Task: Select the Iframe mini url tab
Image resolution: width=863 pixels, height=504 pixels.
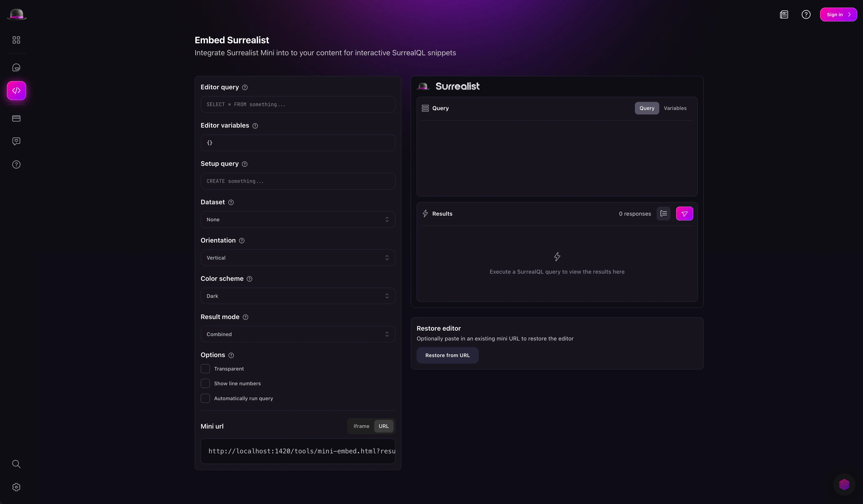Action: pos(361,426)
